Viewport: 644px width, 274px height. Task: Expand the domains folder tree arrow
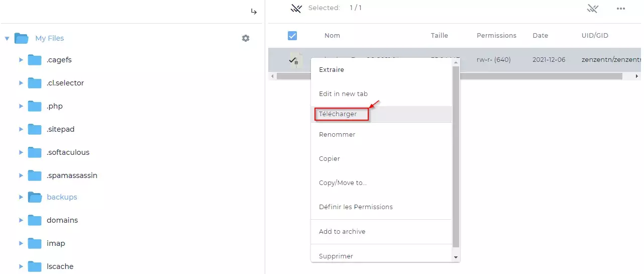[x=21, y=220]
